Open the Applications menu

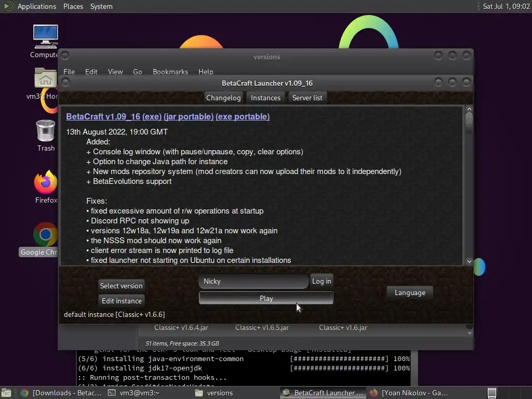click(37, 6)
